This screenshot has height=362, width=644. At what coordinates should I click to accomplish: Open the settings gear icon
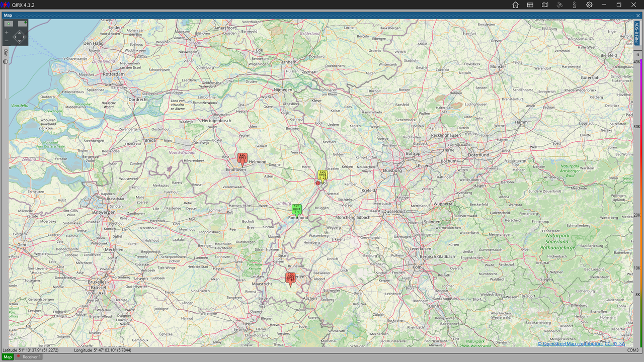coord(589,5)
